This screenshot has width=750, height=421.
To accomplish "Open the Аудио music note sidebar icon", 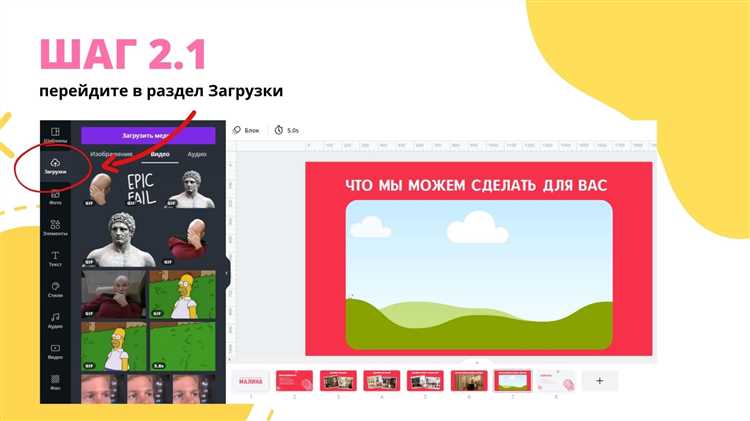I will (55, 321).
